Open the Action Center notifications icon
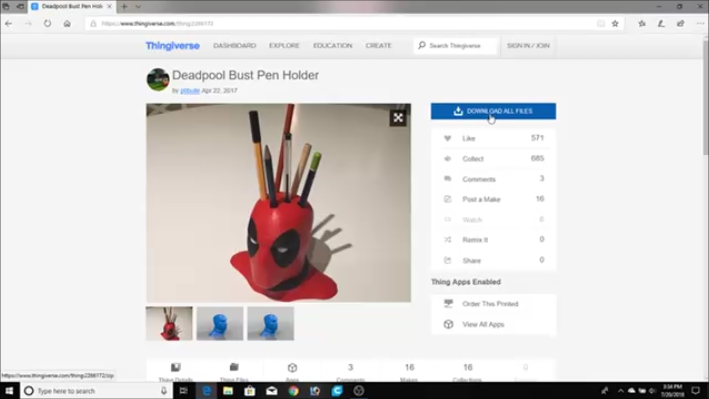The height and width of the screenshot is (399, 709). coord(696,391)
